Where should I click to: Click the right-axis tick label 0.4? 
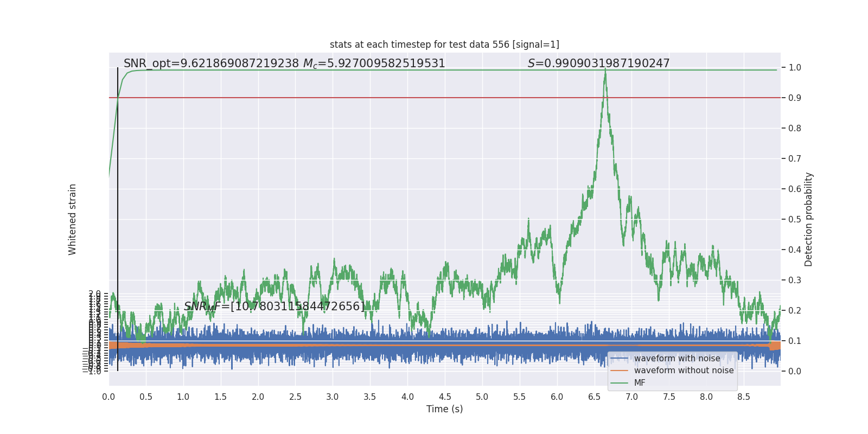point(795,250)
